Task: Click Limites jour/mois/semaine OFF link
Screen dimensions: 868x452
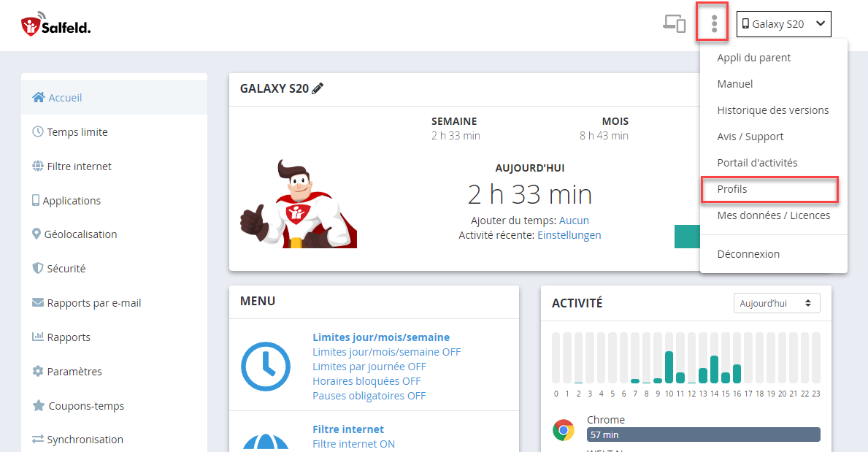Action: click(386, 352)
